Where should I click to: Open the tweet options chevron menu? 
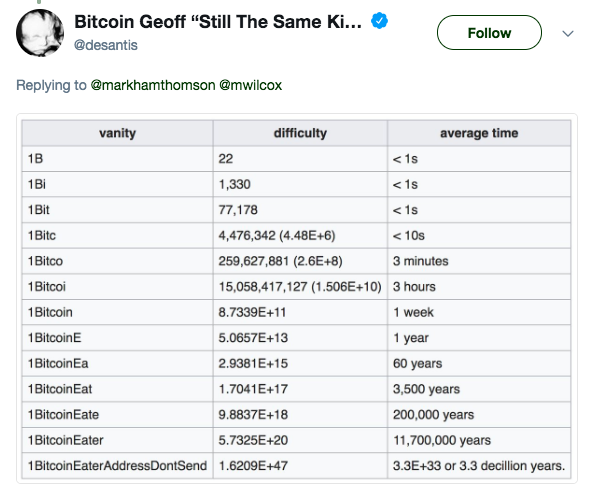(569, 33)
